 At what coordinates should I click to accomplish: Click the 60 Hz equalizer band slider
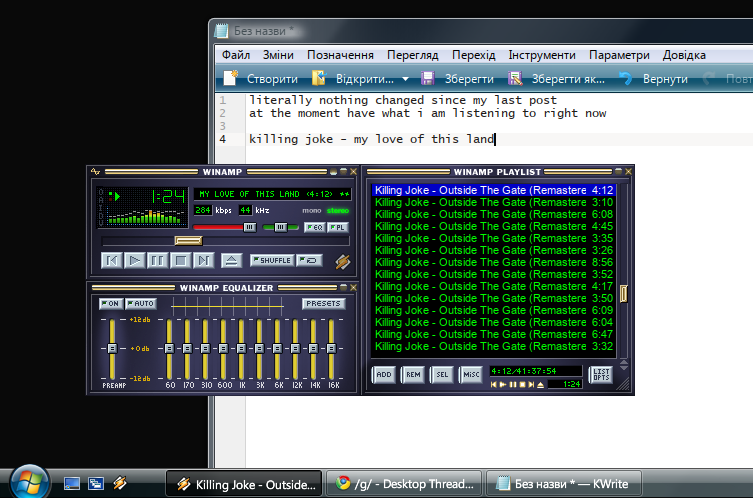tap(169, 349)
